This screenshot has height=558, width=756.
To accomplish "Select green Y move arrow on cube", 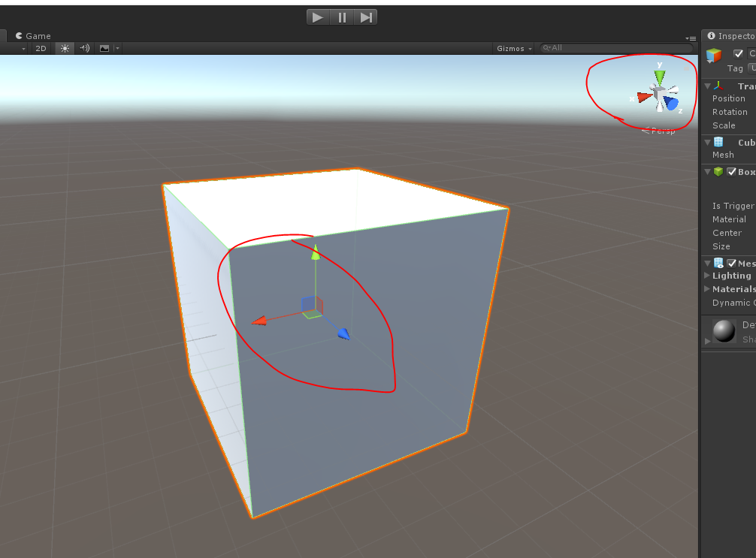I will (316, 252).
